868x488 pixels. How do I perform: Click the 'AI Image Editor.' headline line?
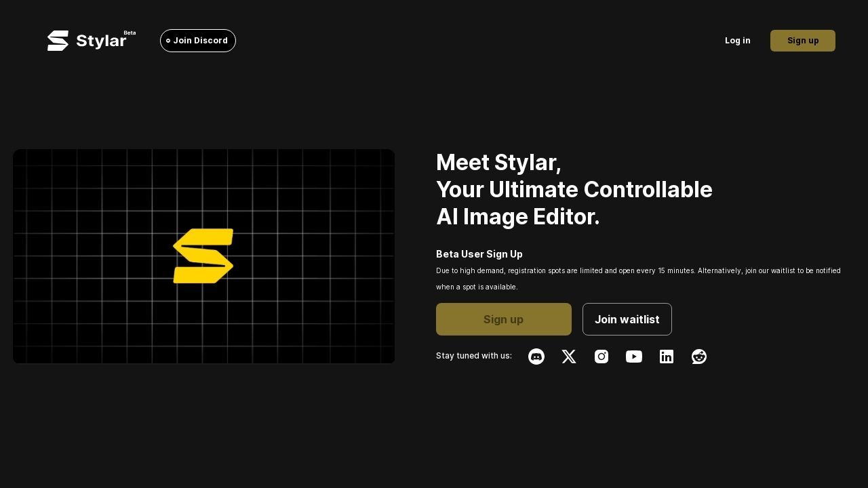tap(518, 217)
